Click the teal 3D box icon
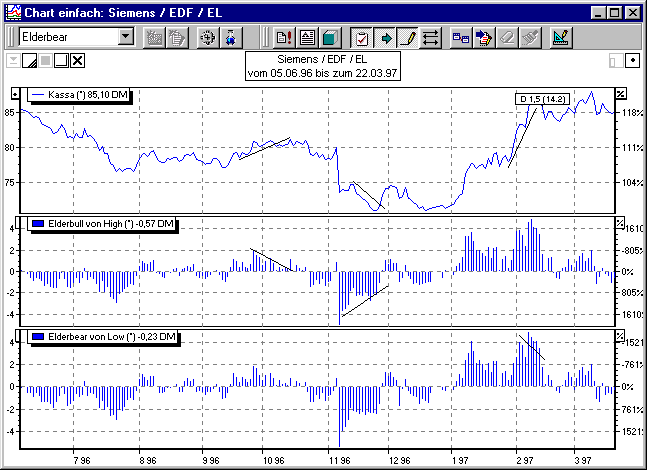The width and height of the screenshot is (647, 470). tap(330, 38)
